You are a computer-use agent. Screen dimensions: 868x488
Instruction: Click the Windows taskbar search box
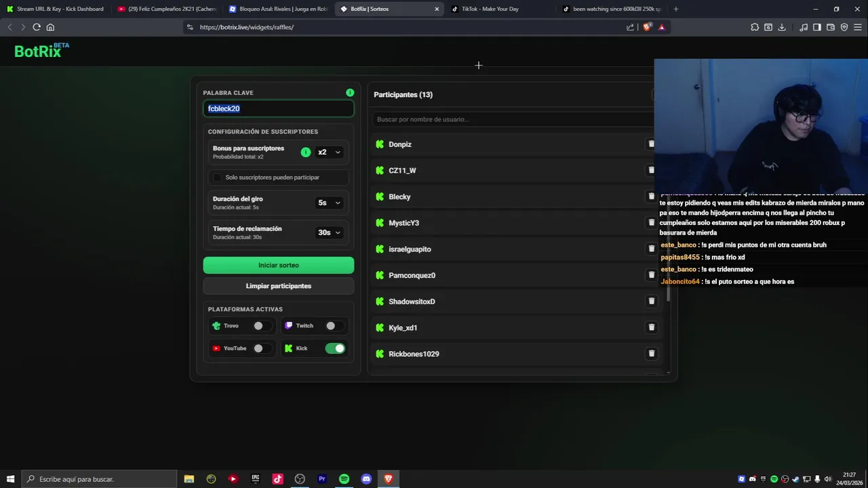[x=99, y=479]
